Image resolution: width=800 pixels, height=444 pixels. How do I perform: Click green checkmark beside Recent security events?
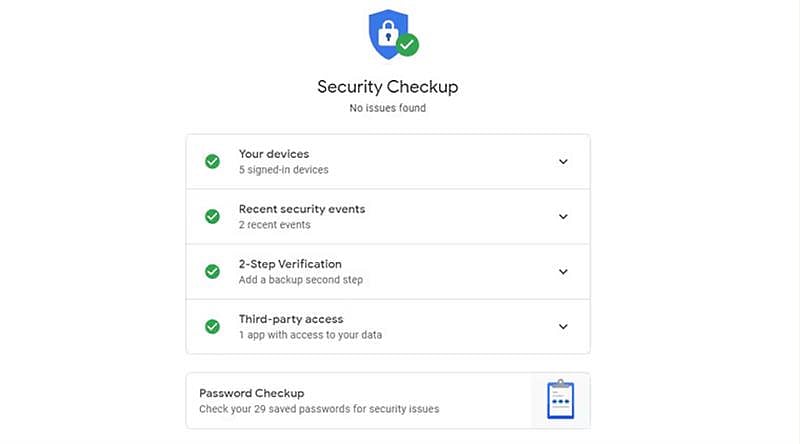(212, 216)
